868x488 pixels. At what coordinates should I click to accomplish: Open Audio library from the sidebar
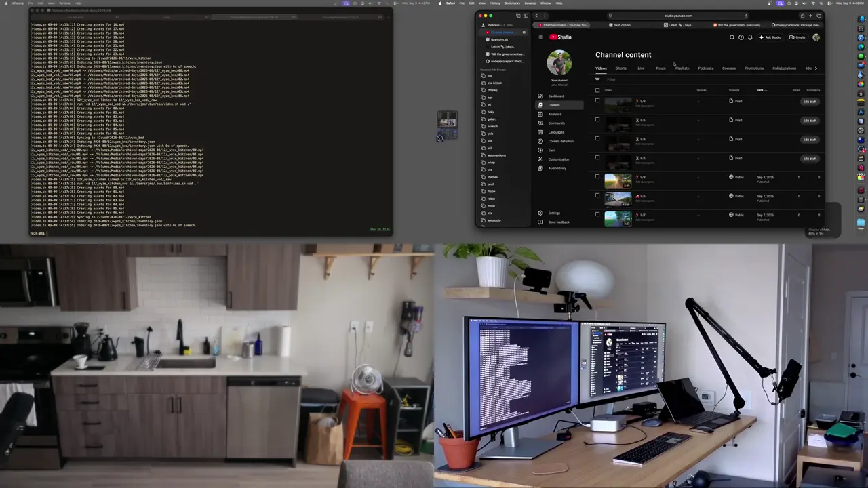point(557,168)
